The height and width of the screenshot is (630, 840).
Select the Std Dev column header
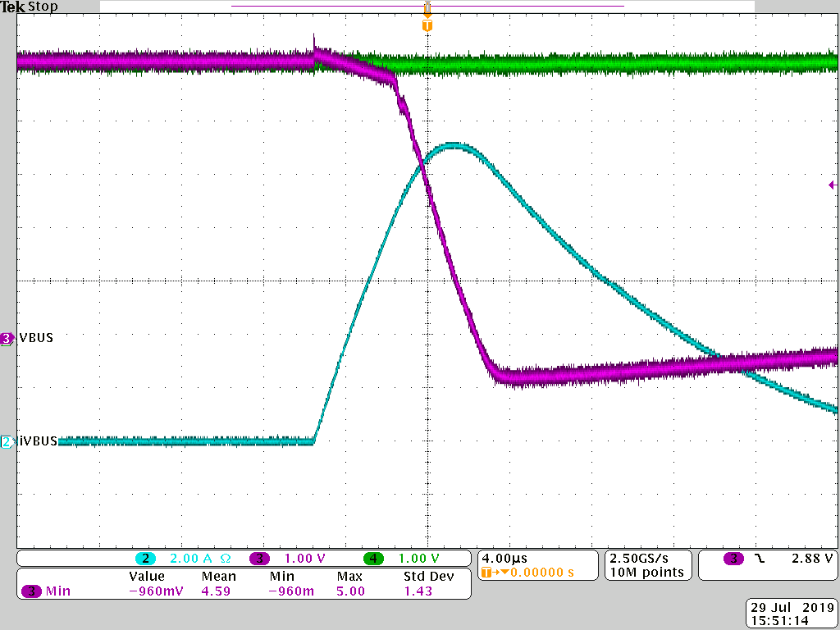(428, 576)
